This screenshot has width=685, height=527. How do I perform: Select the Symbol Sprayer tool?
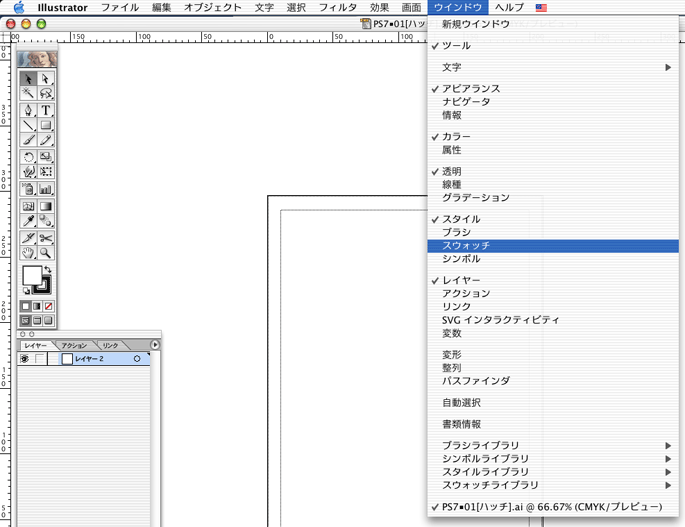pos(28,189)
